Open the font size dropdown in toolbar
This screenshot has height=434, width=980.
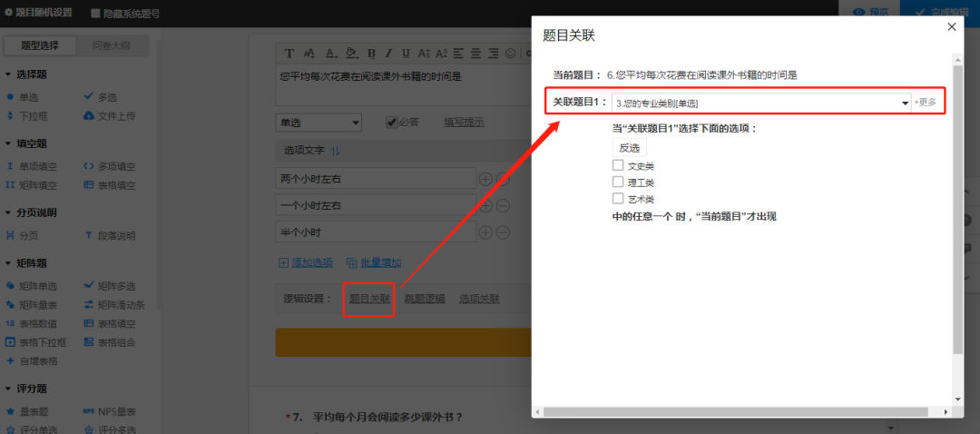[x=309, y=53]
